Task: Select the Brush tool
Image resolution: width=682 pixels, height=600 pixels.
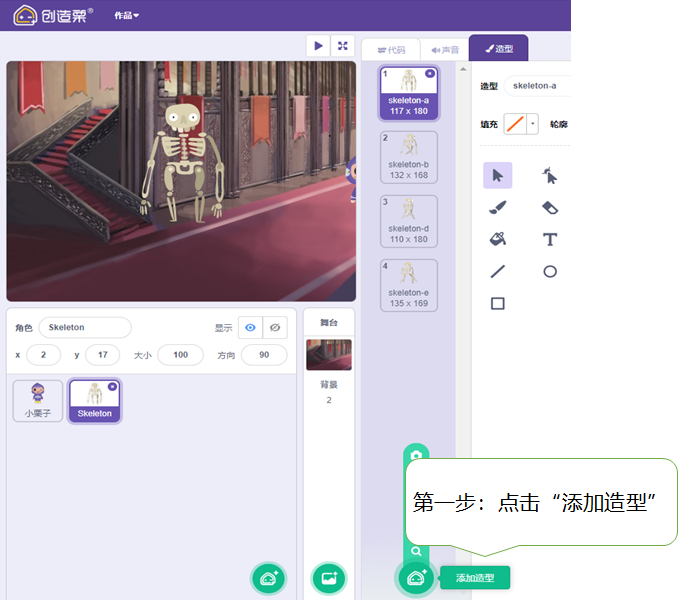Action: (x=498, y=208)
